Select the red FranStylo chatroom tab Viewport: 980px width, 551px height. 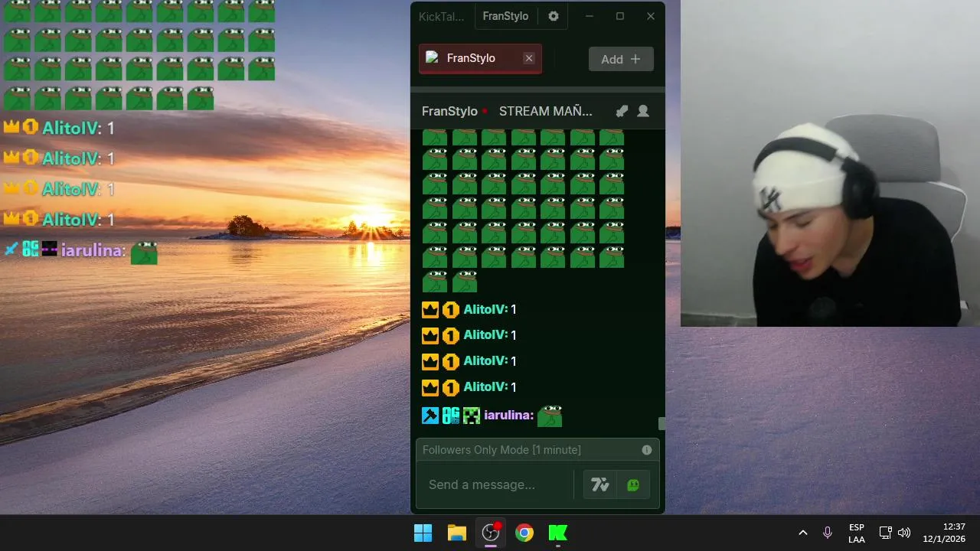[480, 58]
